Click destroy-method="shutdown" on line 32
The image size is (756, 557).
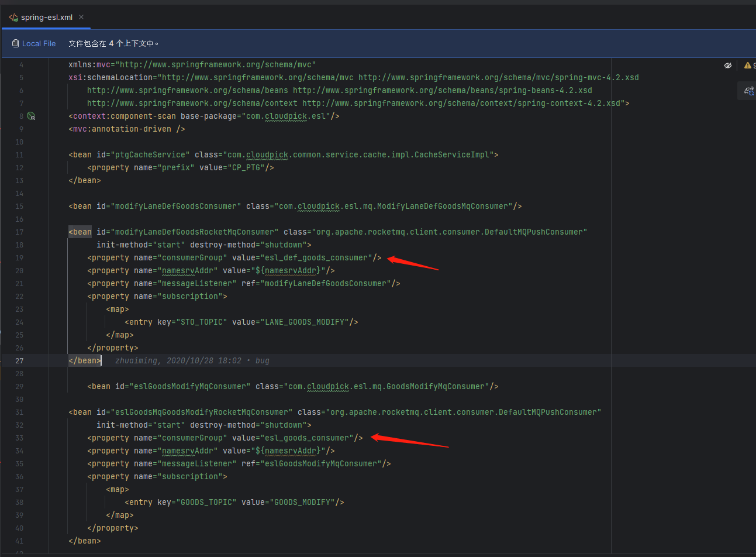pyautogui.click(x=248, y=425)
